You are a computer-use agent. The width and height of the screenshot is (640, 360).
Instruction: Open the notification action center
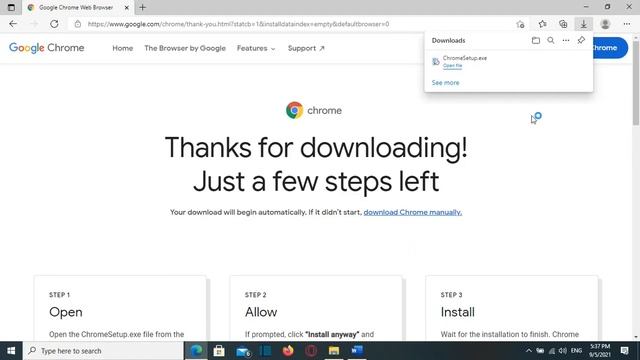click(624, 351)
